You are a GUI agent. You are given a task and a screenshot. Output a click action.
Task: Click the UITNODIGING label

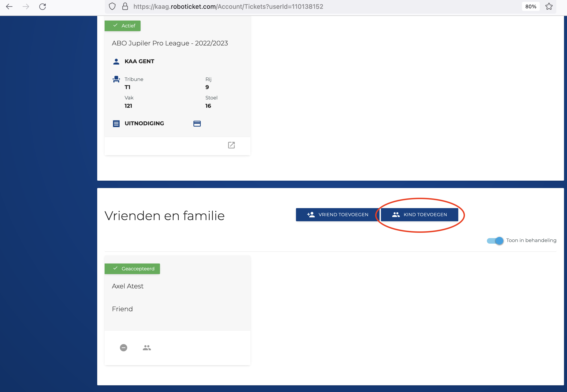(144, 123)
